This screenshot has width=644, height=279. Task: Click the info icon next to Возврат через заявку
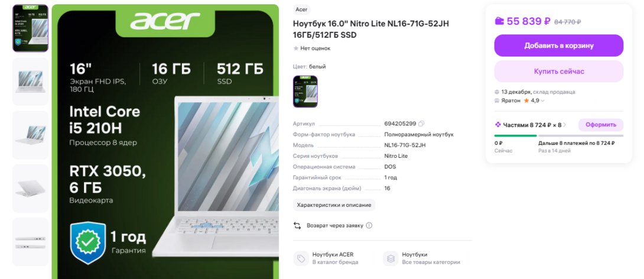point(369,226)
